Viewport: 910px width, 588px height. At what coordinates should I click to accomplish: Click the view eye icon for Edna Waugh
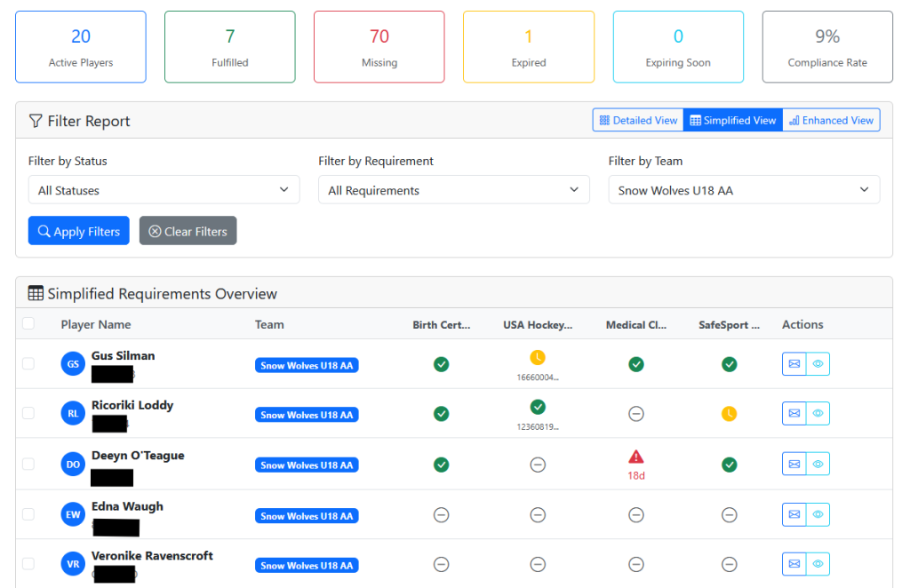818,514
